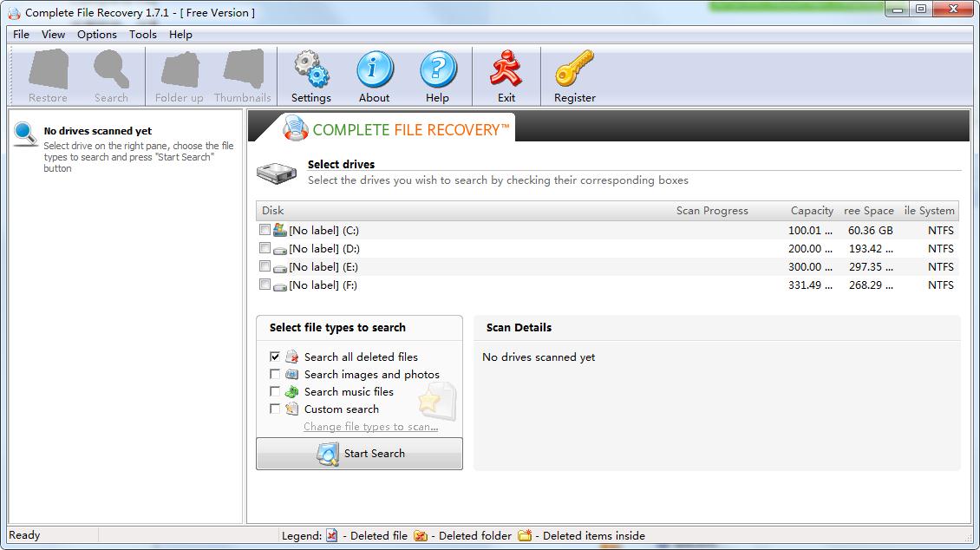Click Change file types to scan link
This screenshot has height=550, width=980.
[x=370, y=427]
